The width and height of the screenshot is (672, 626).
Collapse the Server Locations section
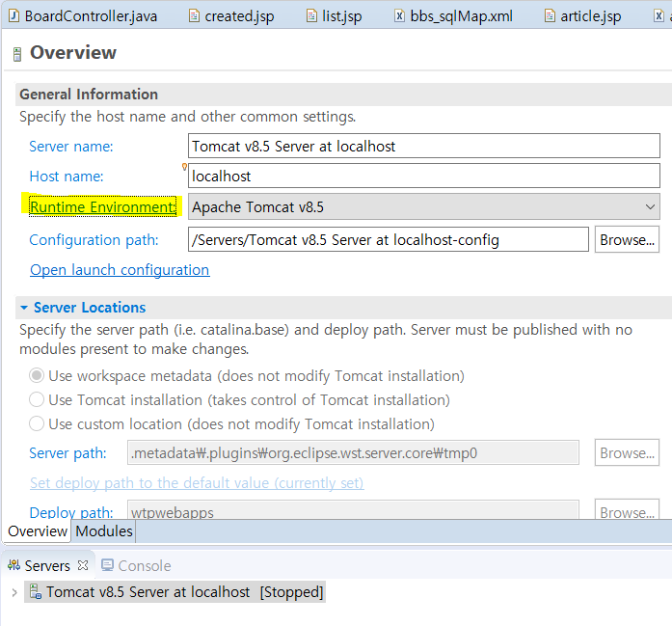[x=24, y=308]
